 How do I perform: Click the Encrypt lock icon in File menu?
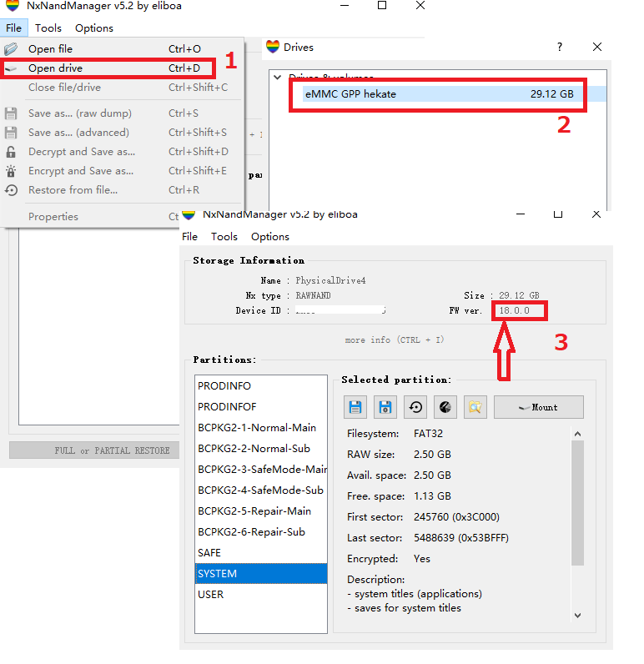[x=11, y=171]
